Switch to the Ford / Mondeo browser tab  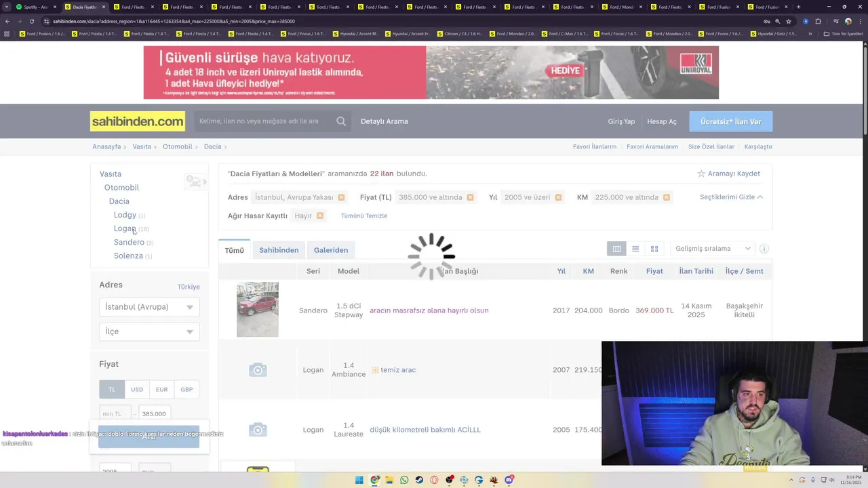point(622,7)
